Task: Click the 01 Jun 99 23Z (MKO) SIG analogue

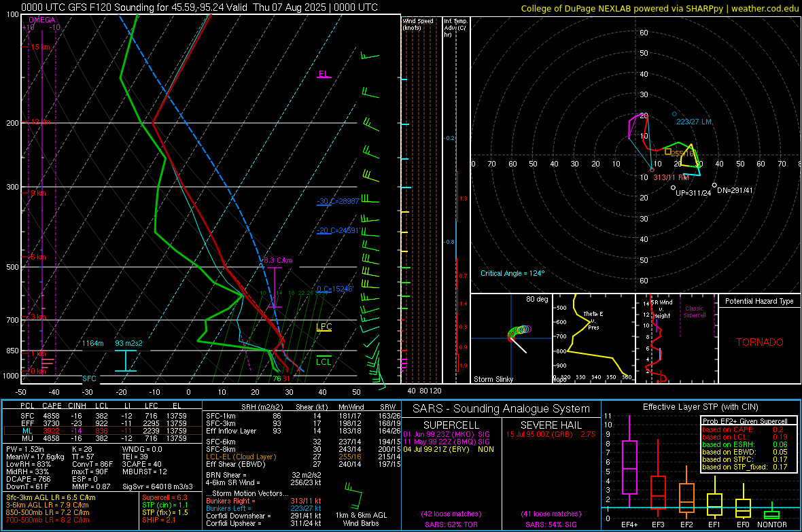Action: [x=447, y=434]
